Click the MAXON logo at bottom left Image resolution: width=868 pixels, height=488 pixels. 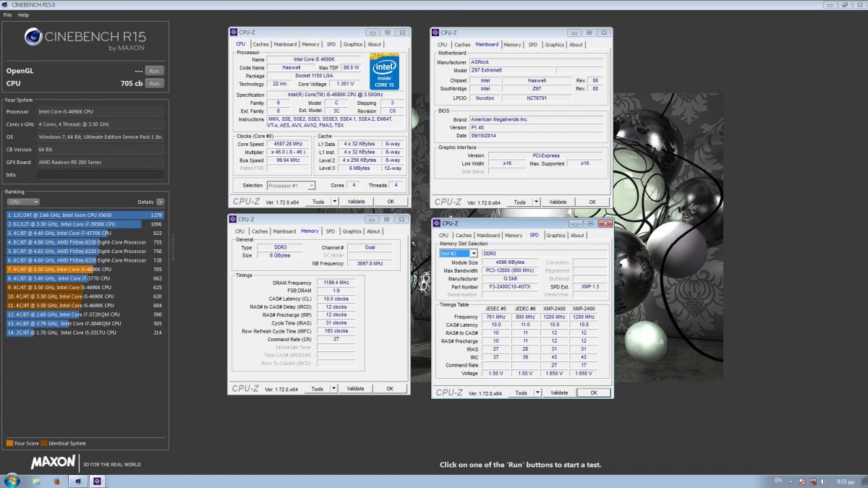[52, 461]
